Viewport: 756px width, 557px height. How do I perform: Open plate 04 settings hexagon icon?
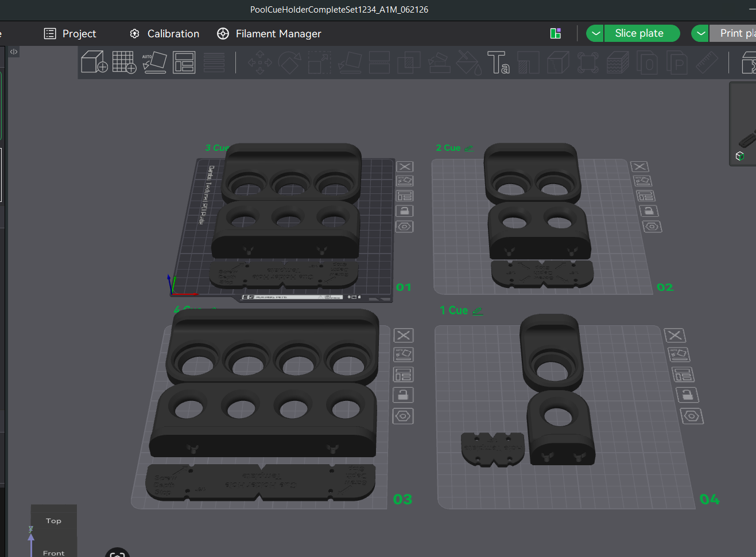pyautogui.click(x=692, y=416)
